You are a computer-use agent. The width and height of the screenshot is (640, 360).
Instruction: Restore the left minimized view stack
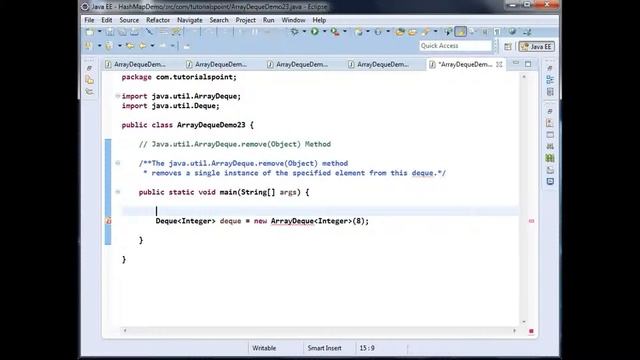89,68
